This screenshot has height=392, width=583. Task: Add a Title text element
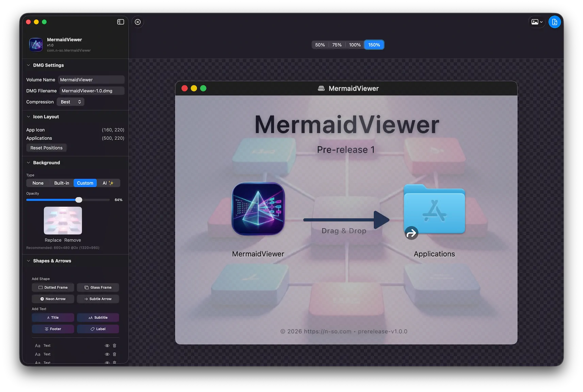[53, 317]
